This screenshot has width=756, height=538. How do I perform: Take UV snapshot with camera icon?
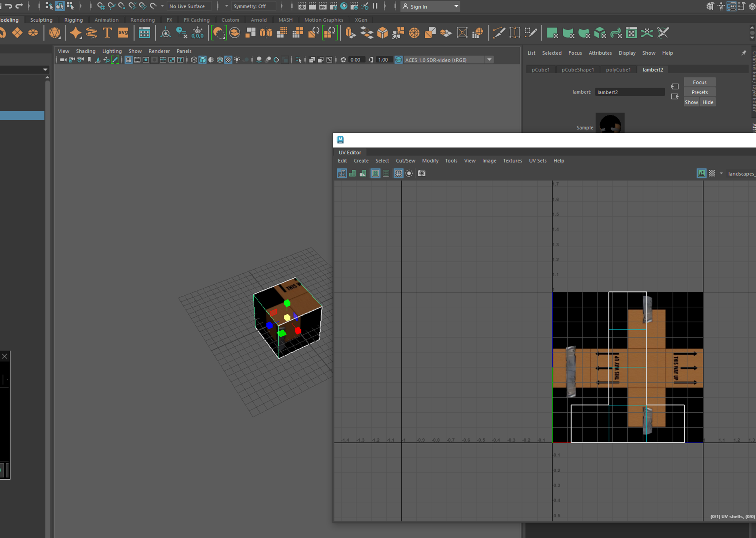click(x=421, y=173)
